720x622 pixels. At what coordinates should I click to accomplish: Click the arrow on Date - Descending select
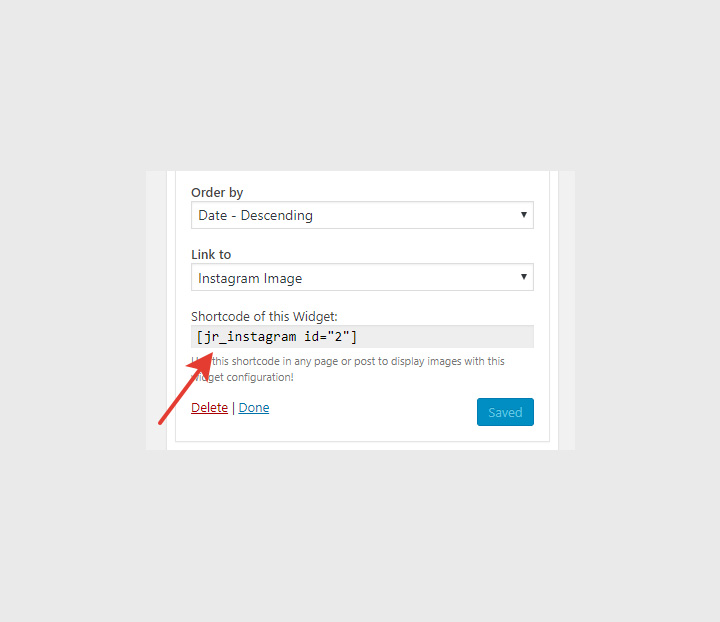pyautogui.click(x=524, y=215)
